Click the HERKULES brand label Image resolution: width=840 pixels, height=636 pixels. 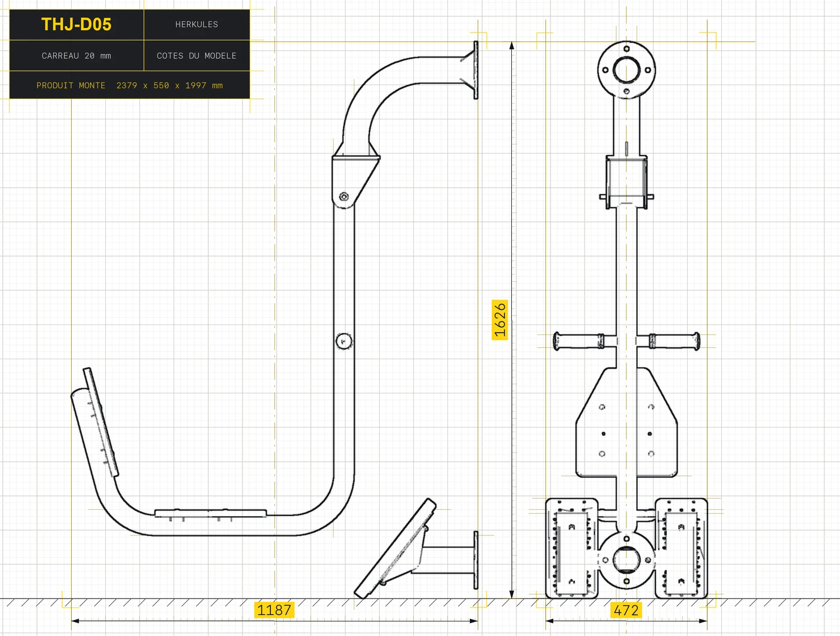coord(197,25)
